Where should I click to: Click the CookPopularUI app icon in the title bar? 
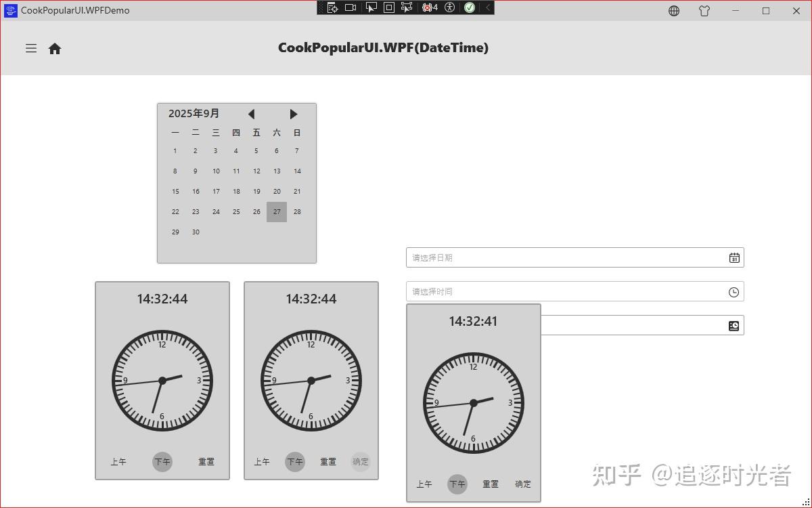coord(9,10)
